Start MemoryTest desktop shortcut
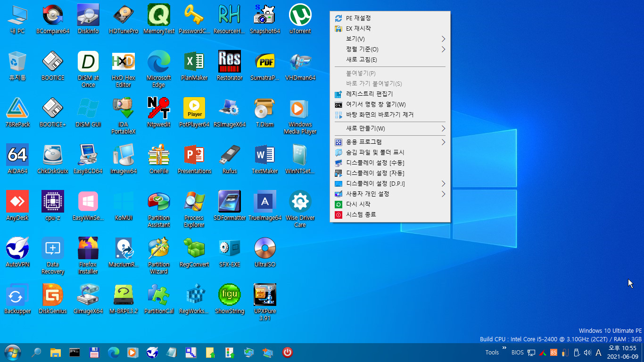The height and width of the screenshot is (362, 644). coord(159,19)
